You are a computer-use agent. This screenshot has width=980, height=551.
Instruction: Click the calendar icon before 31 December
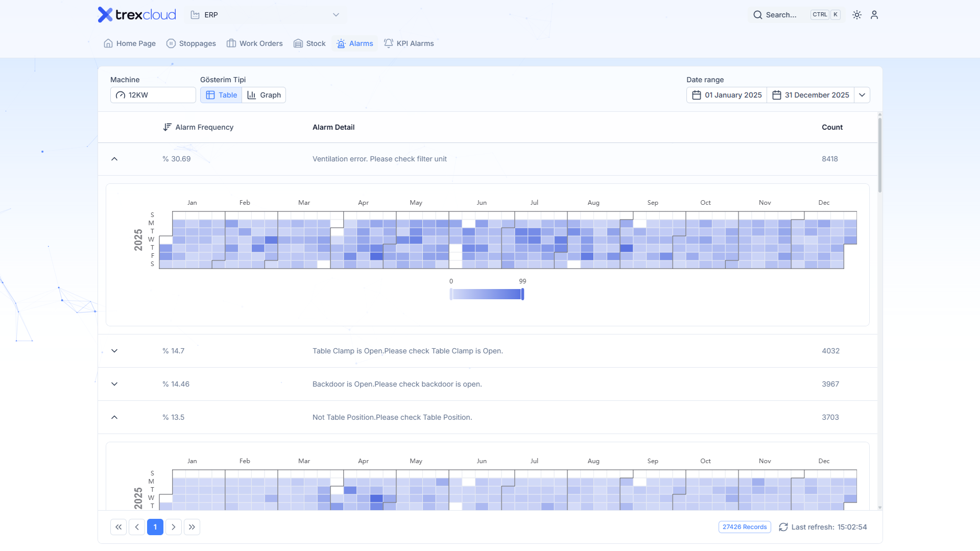tap(777, 95)
